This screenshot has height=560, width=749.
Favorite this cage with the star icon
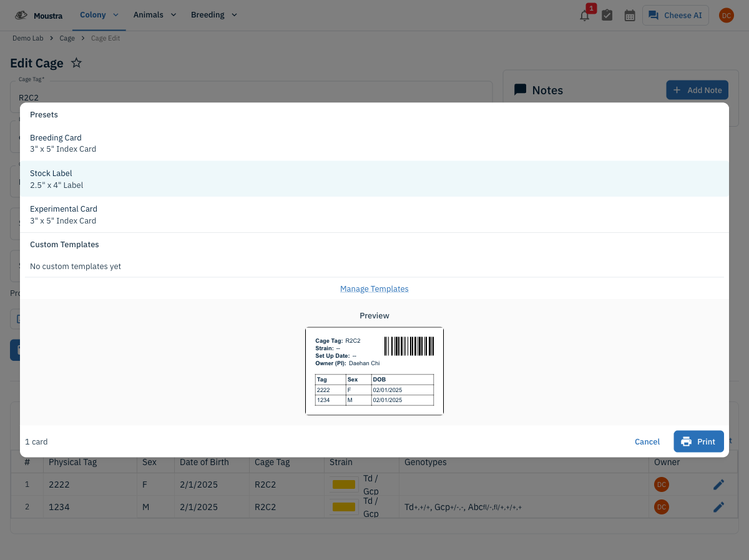pyautogui.click(x=76, y=62)
